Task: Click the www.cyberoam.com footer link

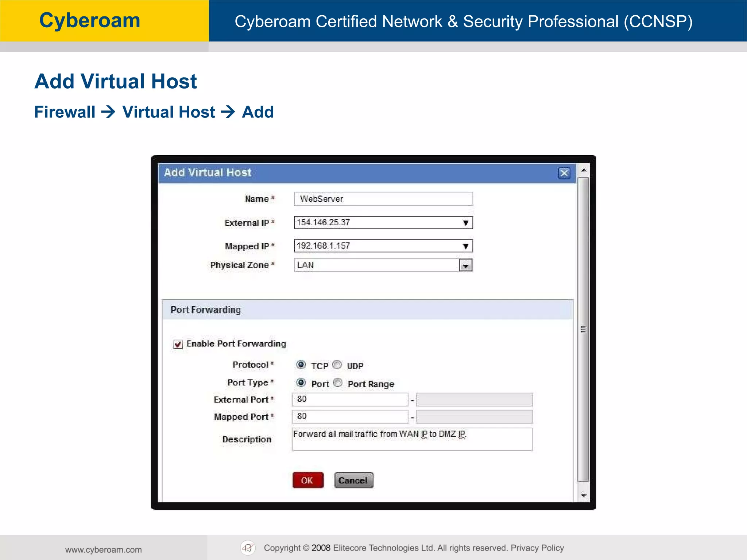Action: [104, 550]
